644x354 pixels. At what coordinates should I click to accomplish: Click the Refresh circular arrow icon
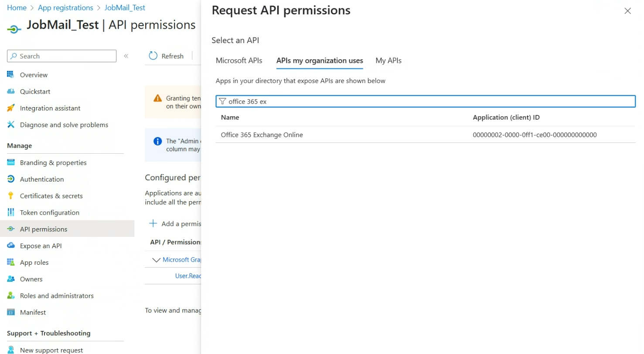pyautogui.click(x=153, y=56)
